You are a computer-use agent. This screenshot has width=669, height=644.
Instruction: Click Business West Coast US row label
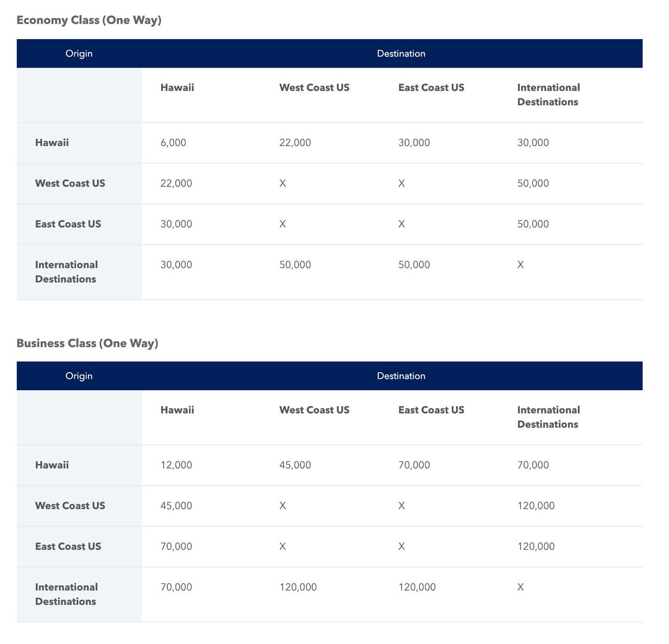[71, 506]
